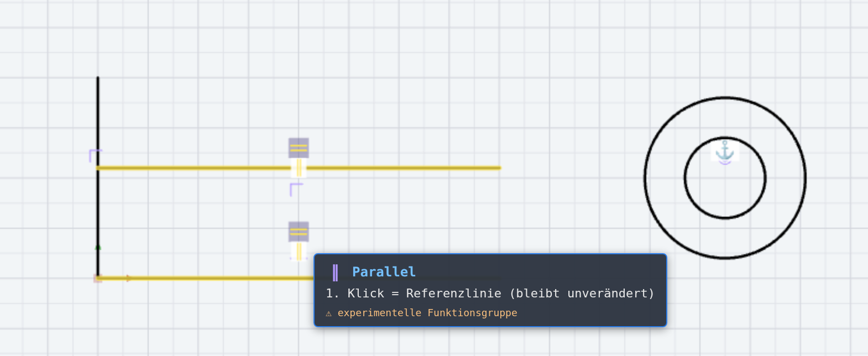Click the parallel bars icon in the tooltip
868x356 pixels.
tap(335, 273)
